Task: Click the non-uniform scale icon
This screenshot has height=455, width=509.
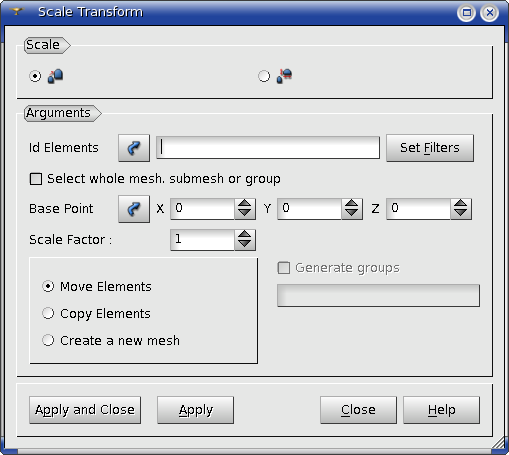Action: pos(284,76)
